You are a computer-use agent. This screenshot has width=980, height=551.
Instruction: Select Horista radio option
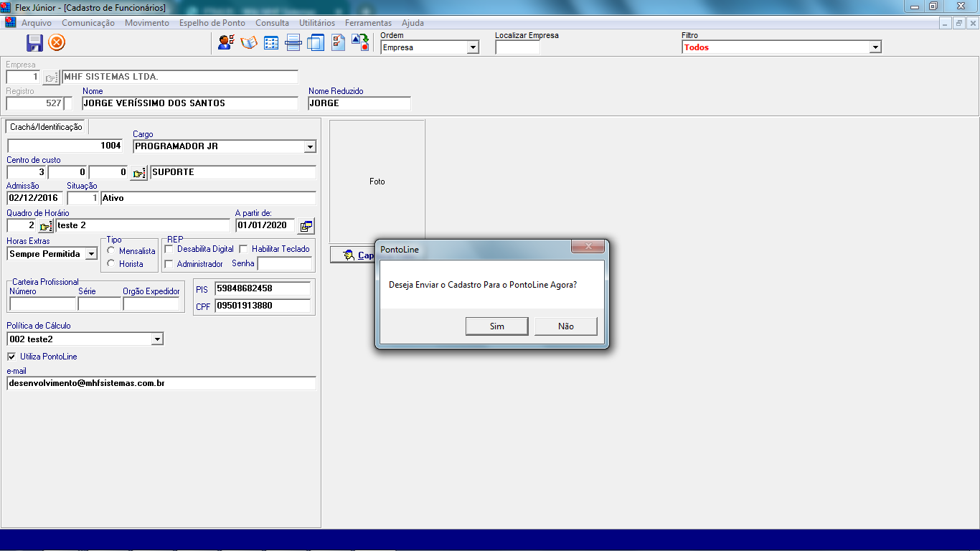[111, 263]
